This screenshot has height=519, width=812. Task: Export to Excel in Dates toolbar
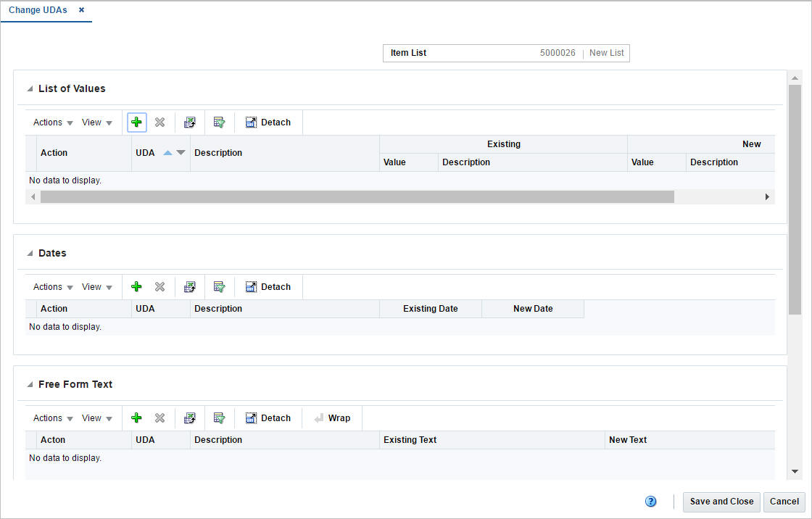(x=190, y=287)
